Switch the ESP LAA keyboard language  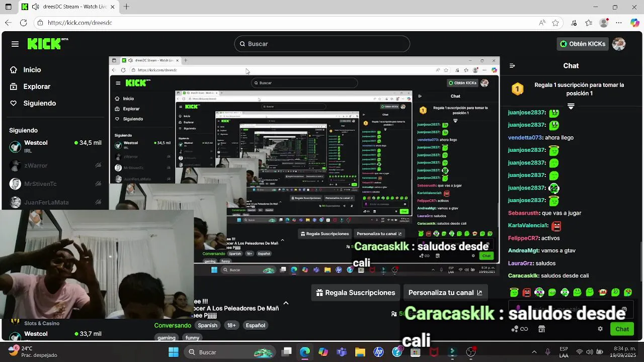564,352
